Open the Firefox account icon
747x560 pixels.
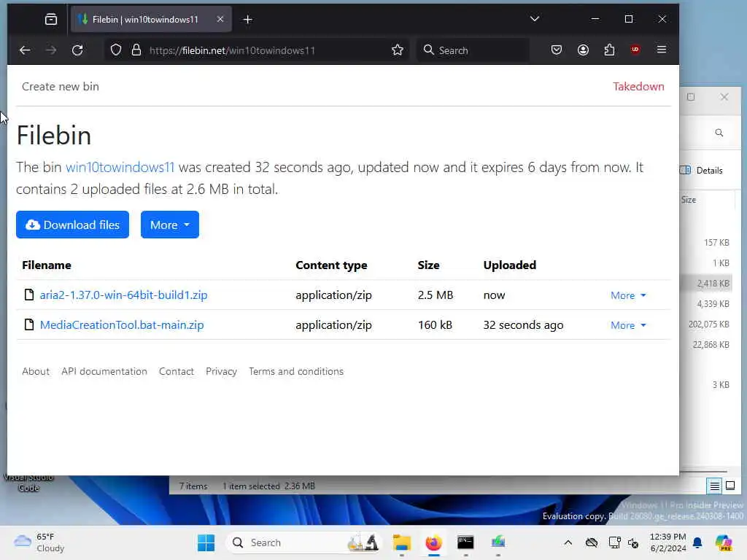[583, 50]
